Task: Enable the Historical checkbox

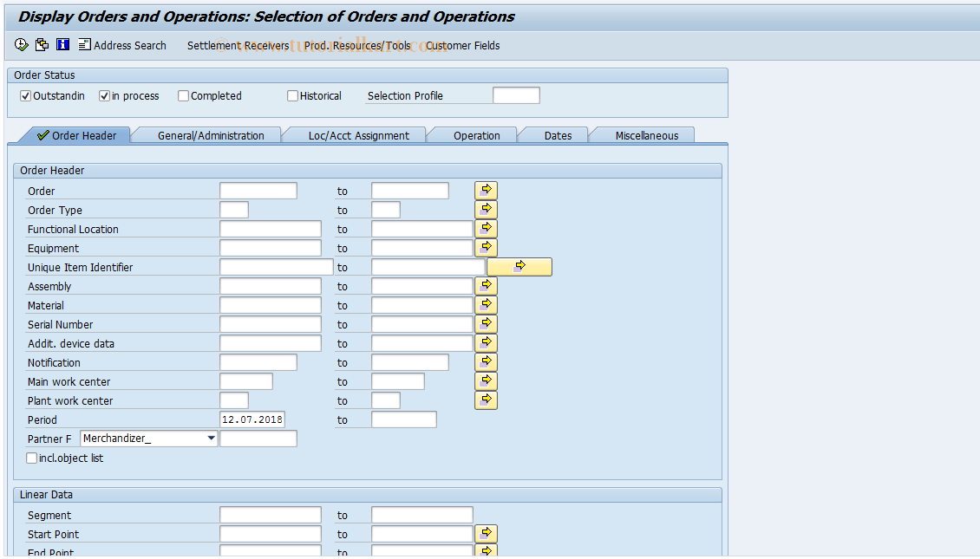Action: coord(292,95)
